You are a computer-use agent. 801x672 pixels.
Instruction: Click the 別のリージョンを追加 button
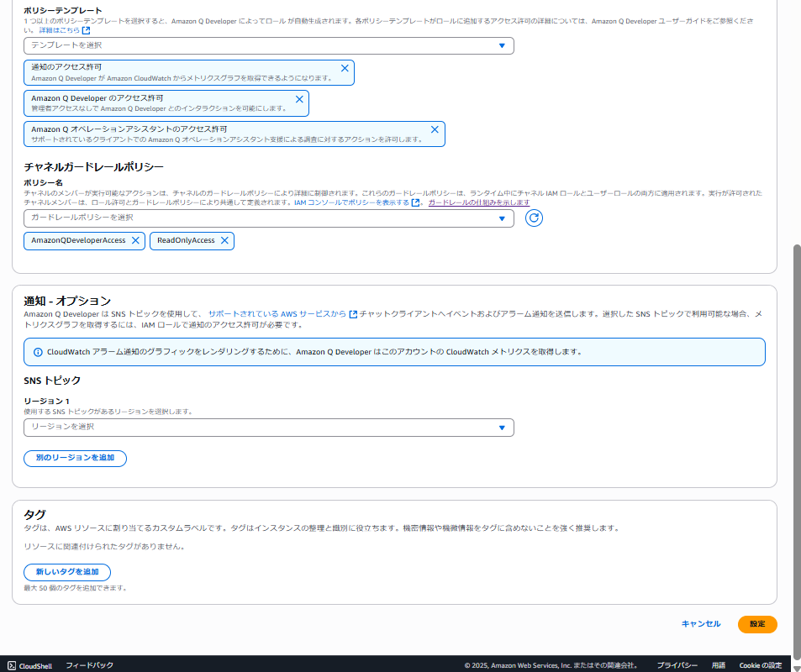(x=75, y=458)
